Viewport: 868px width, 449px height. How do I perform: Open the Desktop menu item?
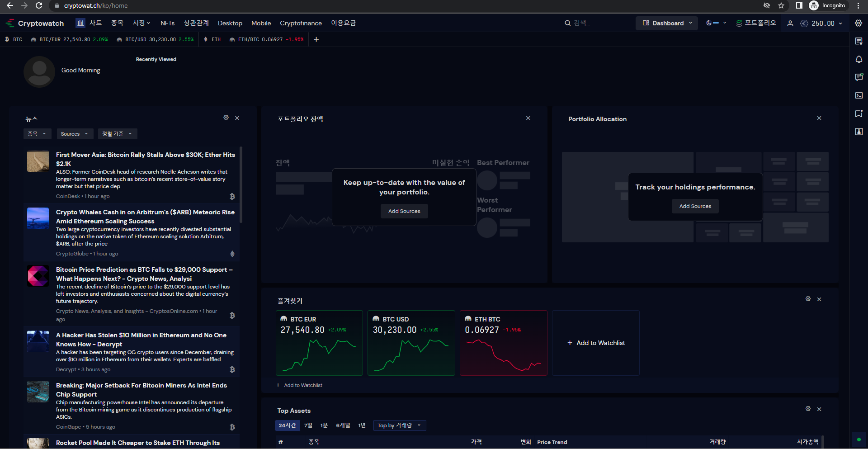tap(230, 23)
